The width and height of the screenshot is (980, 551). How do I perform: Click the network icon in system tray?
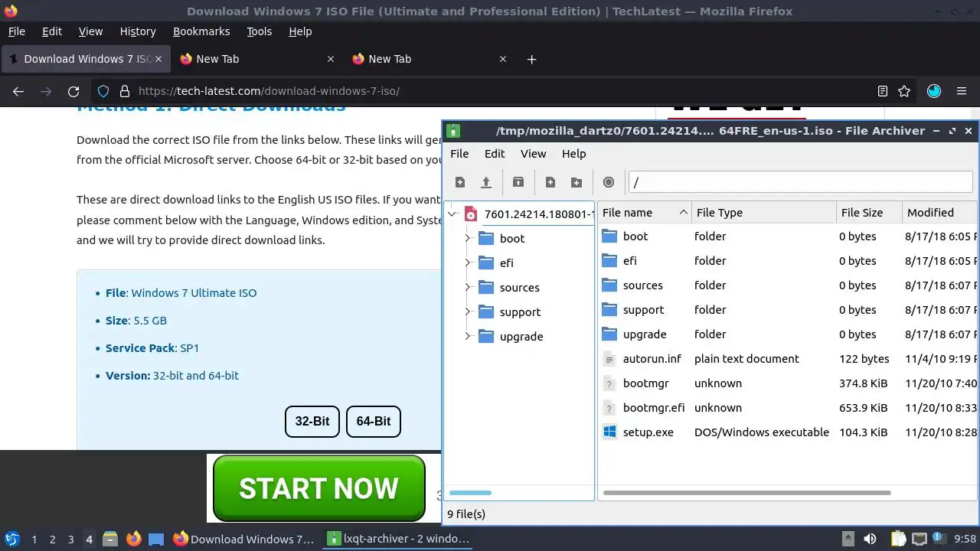(919, 539)
